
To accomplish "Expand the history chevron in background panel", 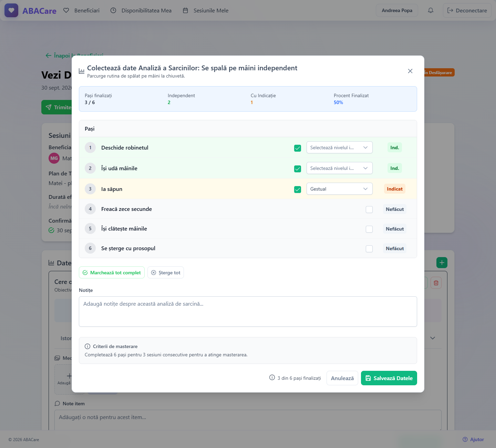I will pos(433,338).
